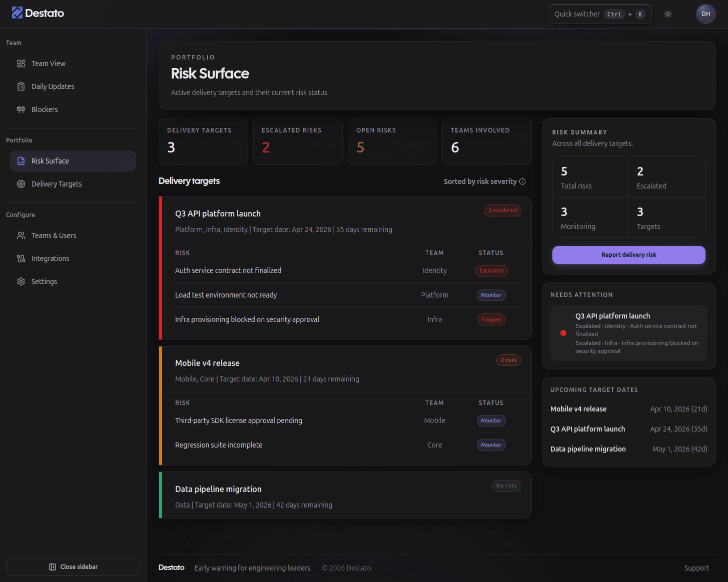Collapse sidebar with Close sidebar button

click(x=73, y=567)
